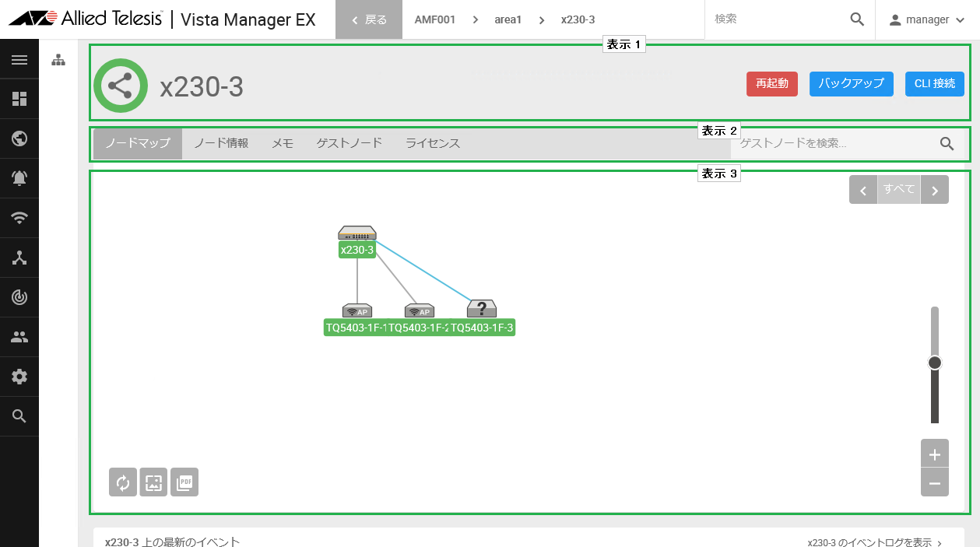
Task: Click the バックアップ backup button
Action: coord(852,84)
